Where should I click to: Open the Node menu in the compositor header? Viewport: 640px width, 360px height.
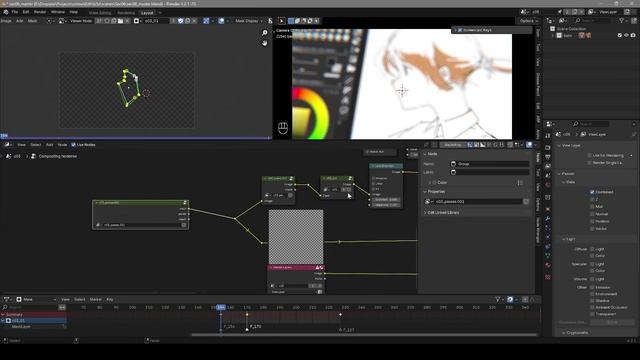click(62, 144)
